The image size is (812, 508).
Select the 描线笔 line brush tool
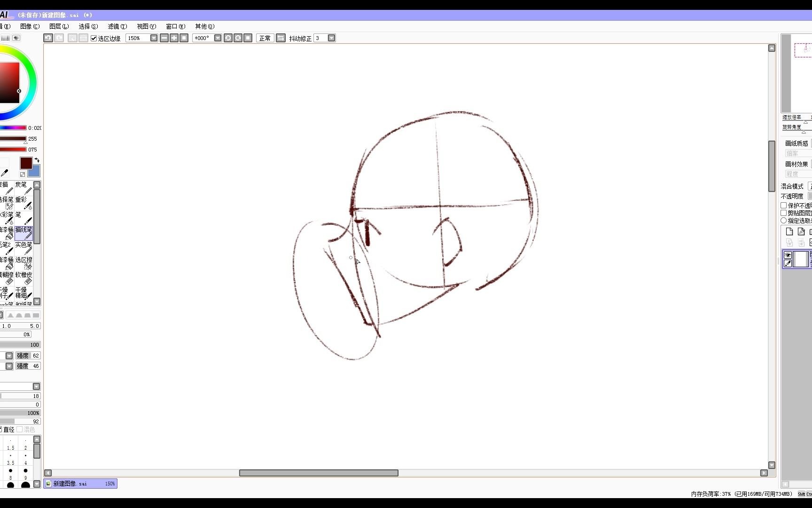click(x=23, y=233)
